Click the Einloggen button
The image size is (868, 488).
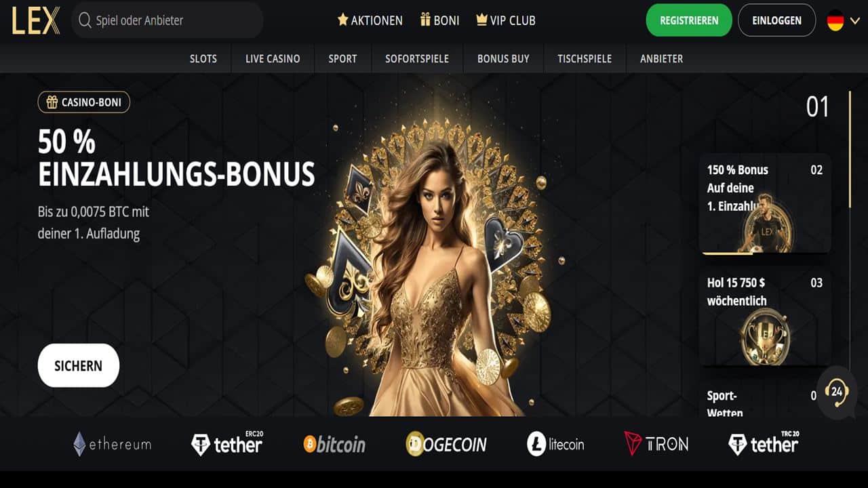coord(777,20)
